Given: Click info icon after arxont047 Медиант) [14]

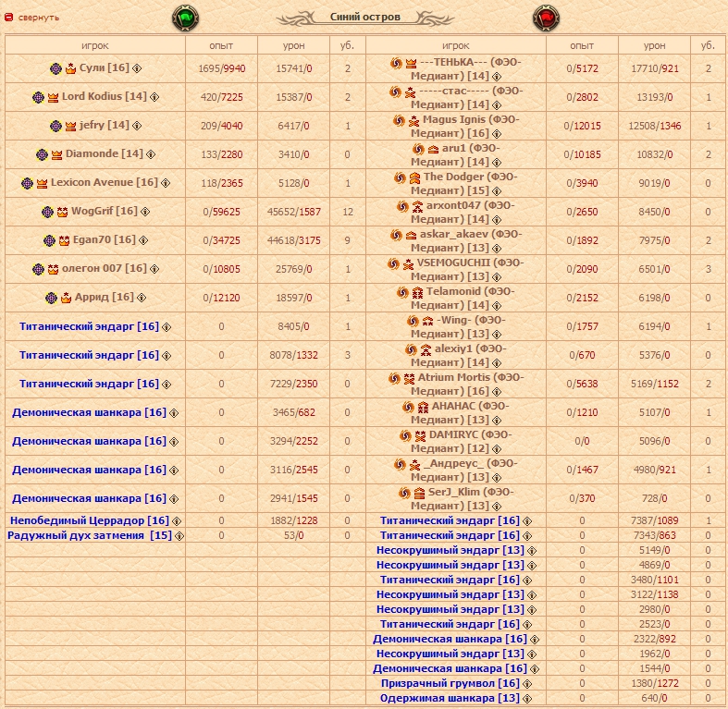Looking at the screenshot, I should tap(497, 219).
